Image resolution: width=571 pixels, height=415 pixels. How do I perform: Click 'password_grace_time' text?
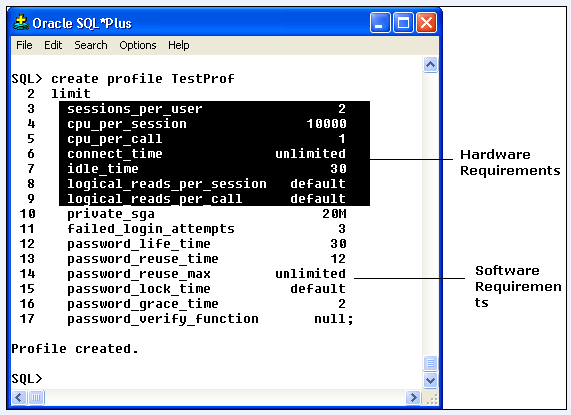tap(143, 304)
